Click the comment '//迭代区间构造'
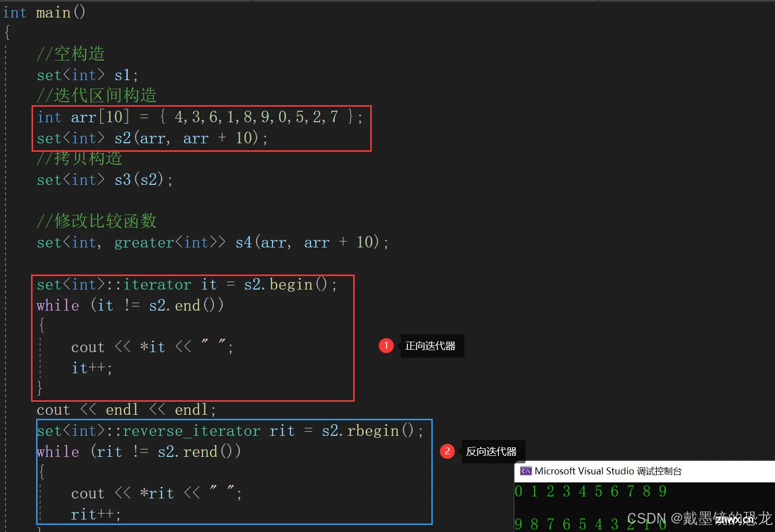775x532 pixels. click(97, 95)
